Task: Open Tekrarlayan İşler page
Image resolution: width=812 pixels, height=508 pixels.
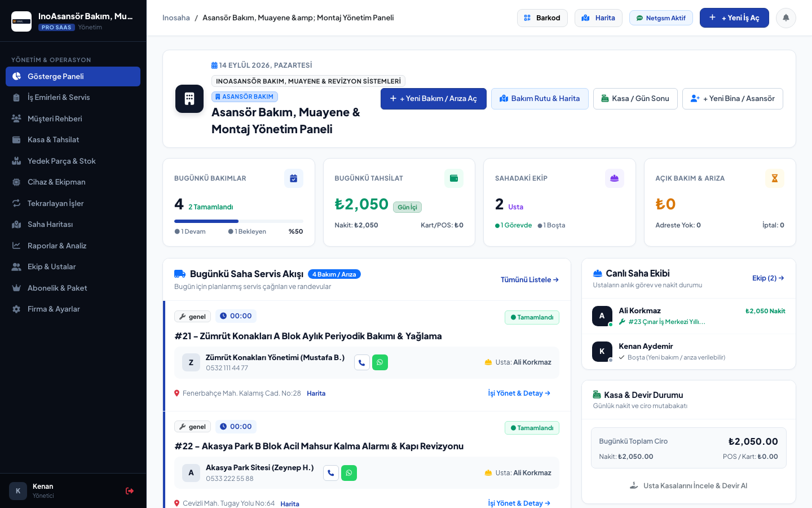Action: (73, 203)
